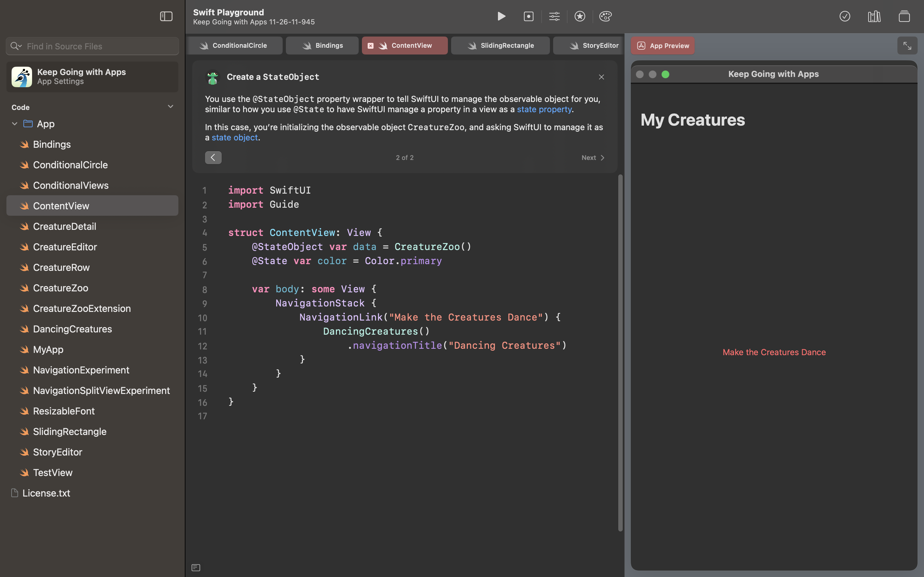This screenshot has width=924, height=577.
Task: Click the "state property" link
Action: click(544, 110)
